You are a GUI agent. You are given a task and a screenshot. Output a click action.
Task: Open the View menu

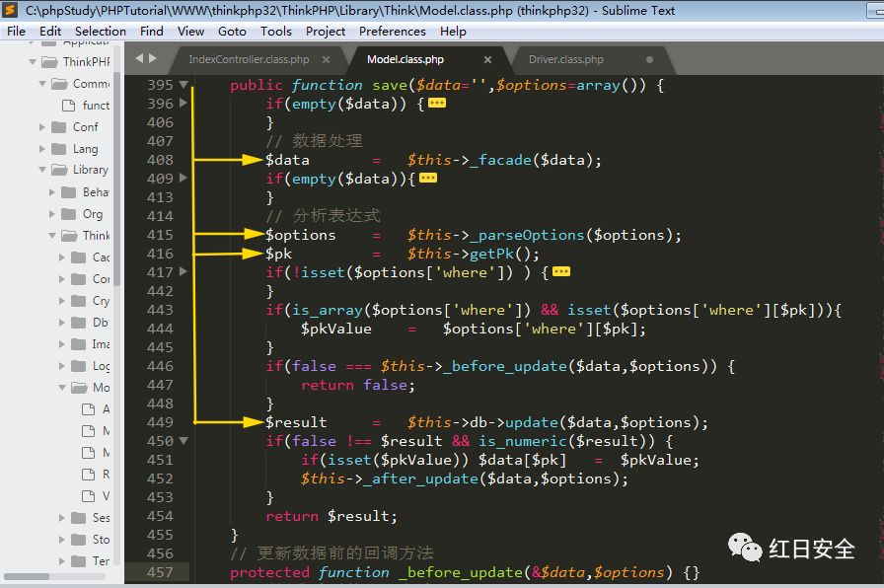point(190,31)
